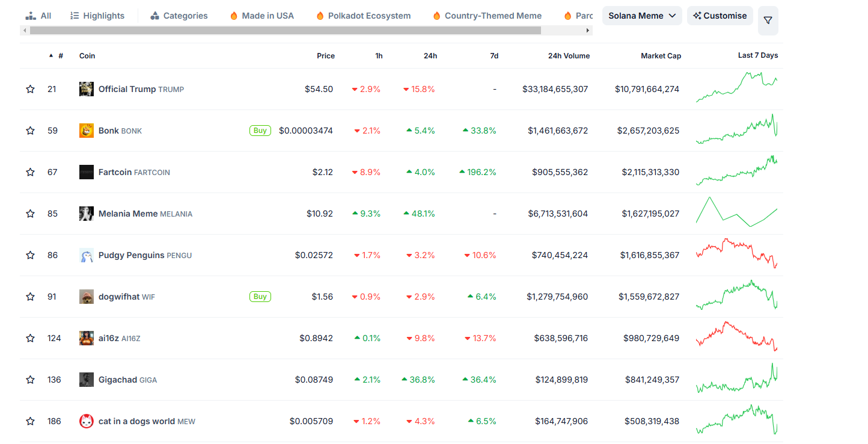Click the filter funnel icon

pyautogui.click(x=768, y=20)
